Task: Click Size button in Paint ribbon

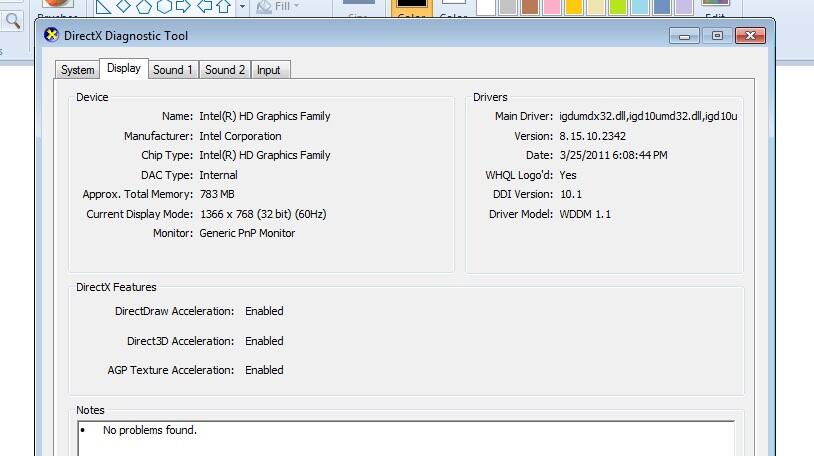Action: pyautogui.click(x=359, y=9)
